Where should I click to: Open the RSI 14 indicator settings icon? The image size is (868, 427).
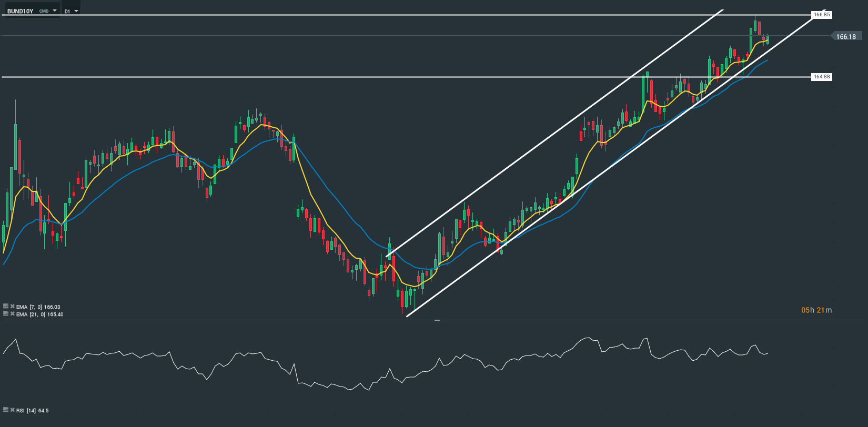pos(6,410)
